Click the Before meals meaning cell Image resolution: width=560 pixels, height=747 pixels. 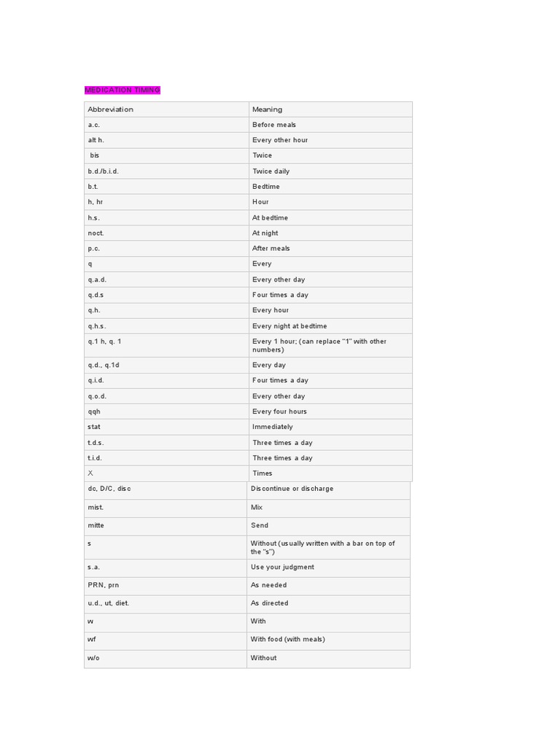coord(274,125)
